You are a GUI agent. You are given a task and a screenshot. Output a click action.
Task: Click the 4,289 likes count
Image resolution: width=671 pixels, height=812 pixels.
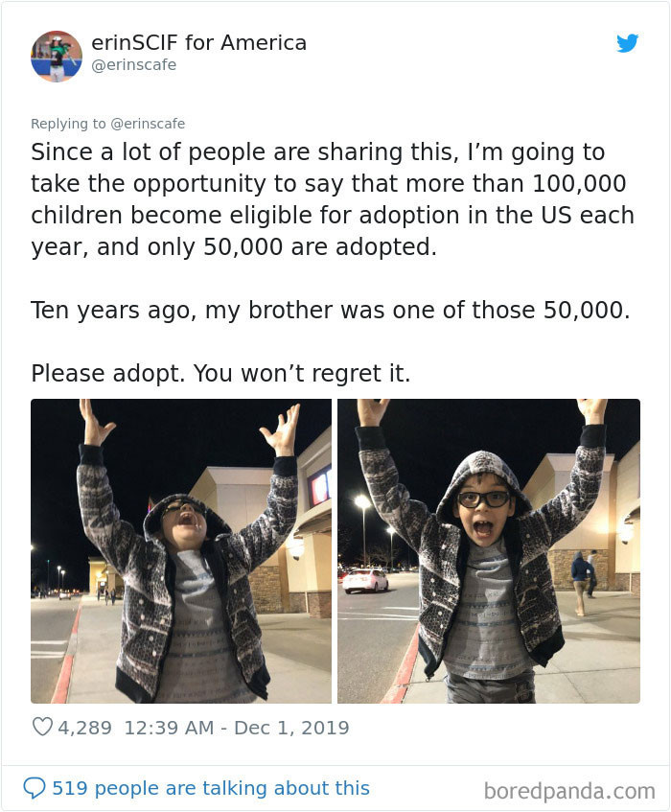click(84, 728)
